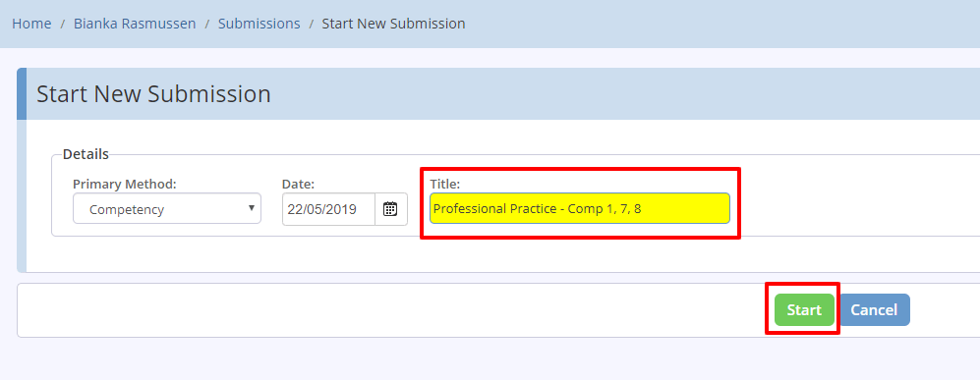Click the yellow highlighted Title text field
The image size is (980, 380).
click(579, 208)
